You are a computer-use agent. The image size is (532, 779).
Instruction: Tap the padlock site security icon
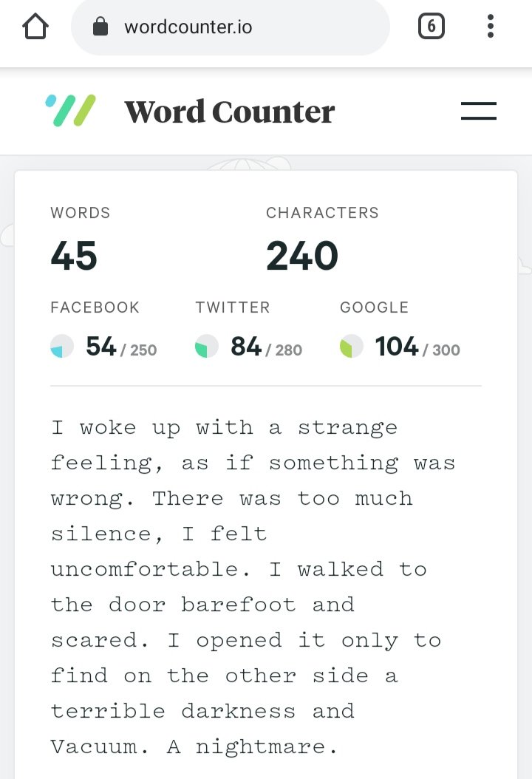tap(100, 27)
